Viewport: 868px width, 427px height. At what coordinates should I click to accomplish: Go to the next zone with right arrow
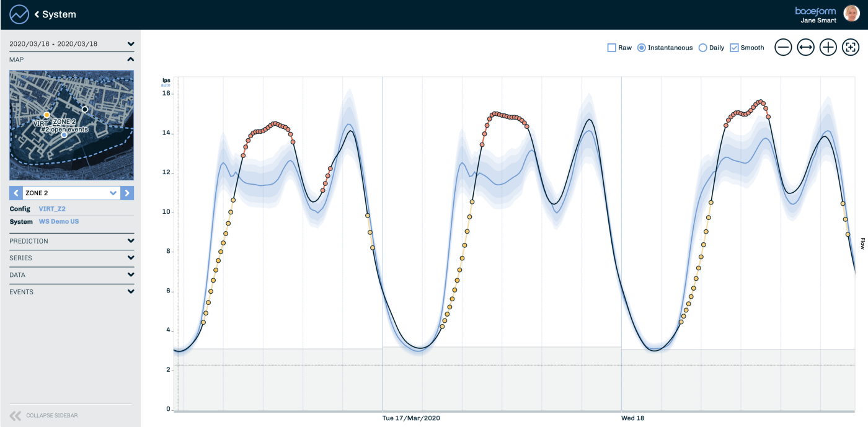(x=127, y=193)
